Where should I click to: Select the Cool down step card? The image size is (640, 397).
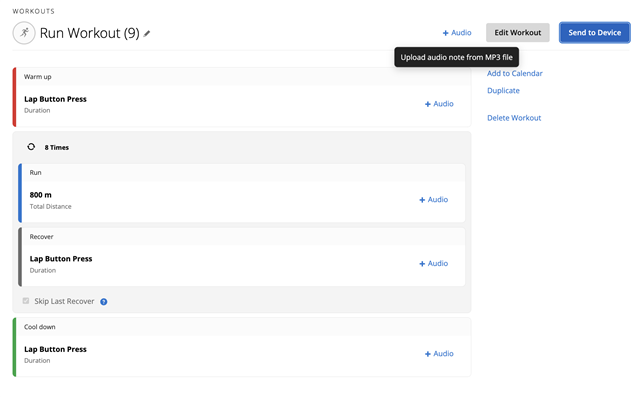(242, 347)
